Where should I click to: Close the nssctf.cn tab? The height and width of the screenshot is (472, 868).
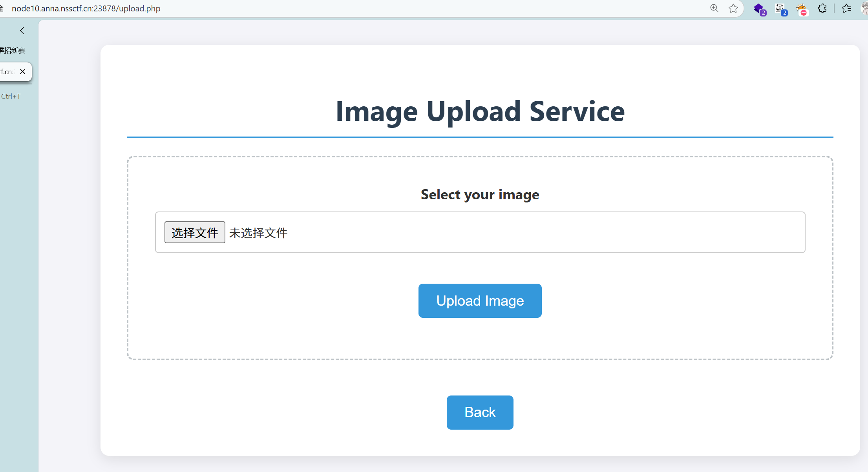(23, 71)
